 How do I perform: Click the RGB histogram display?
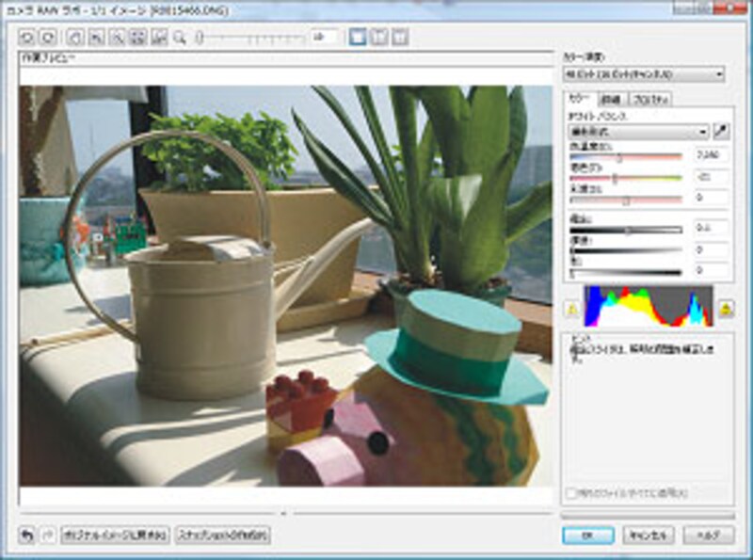pos(649,306)
